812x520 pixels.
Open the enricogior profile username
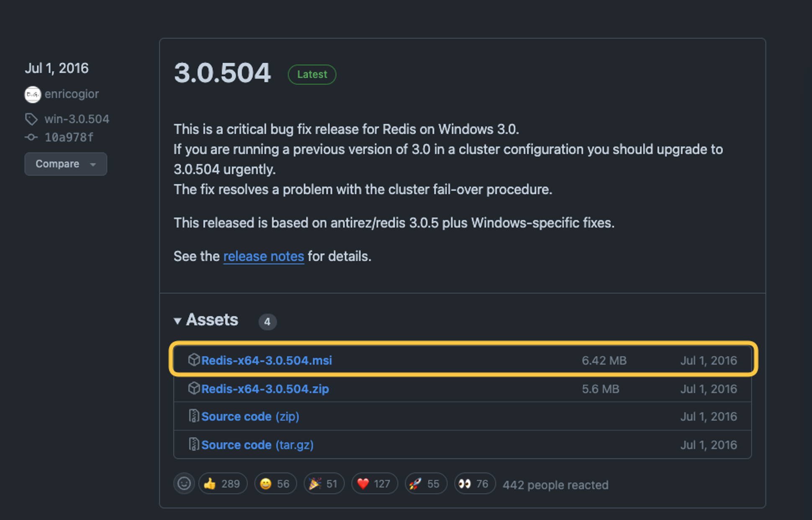[72, 94]
